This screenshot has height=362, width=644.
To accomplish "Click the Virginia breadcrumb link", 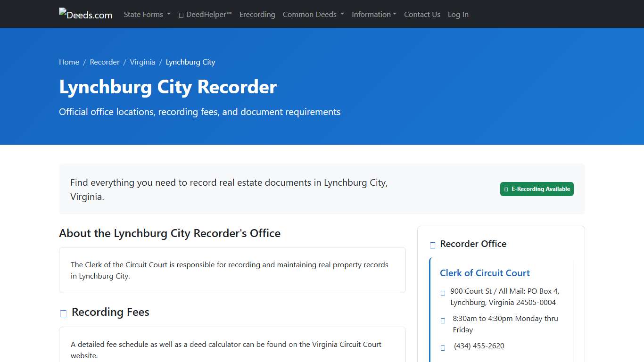I will point(142,62).
